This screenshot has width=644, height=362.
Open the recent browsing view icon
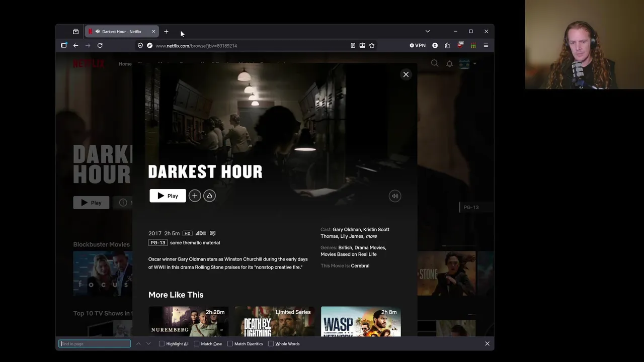point(76,32)
